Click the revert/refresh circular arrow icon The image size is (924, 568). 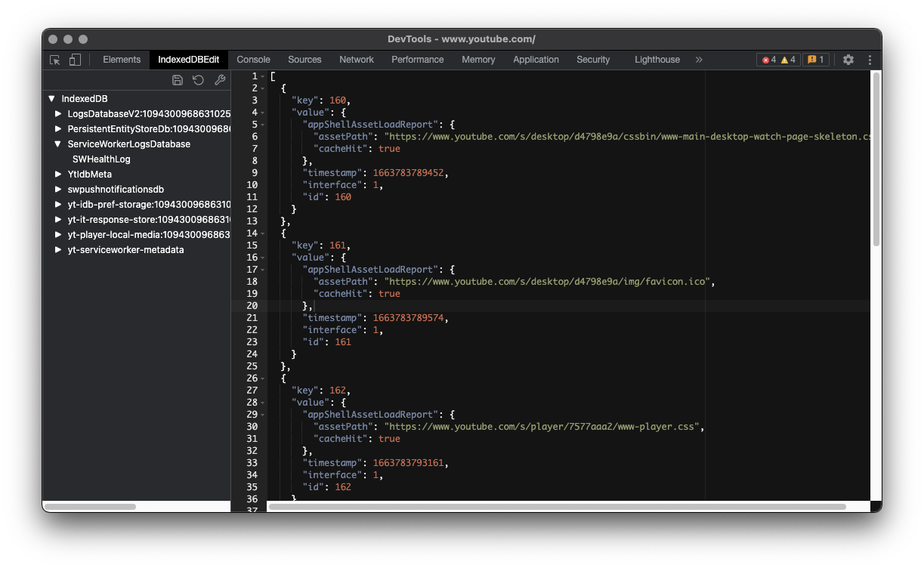click(198, 80)
